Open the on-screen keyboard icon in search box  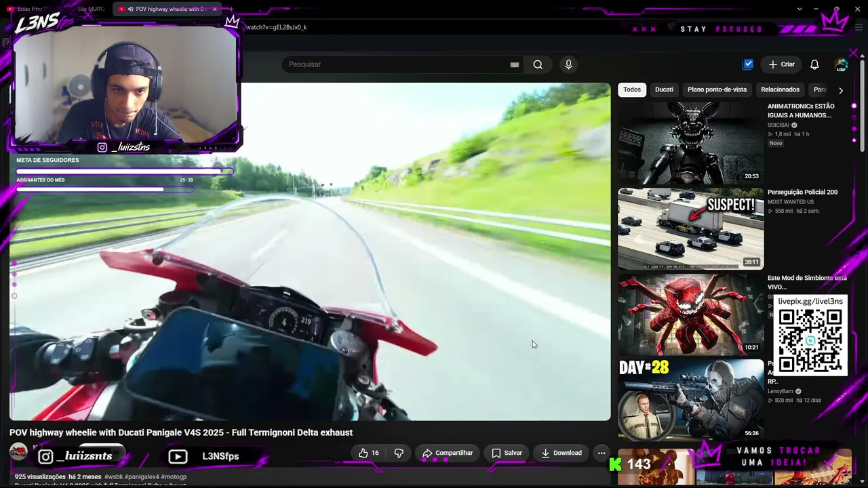point(515,64)
